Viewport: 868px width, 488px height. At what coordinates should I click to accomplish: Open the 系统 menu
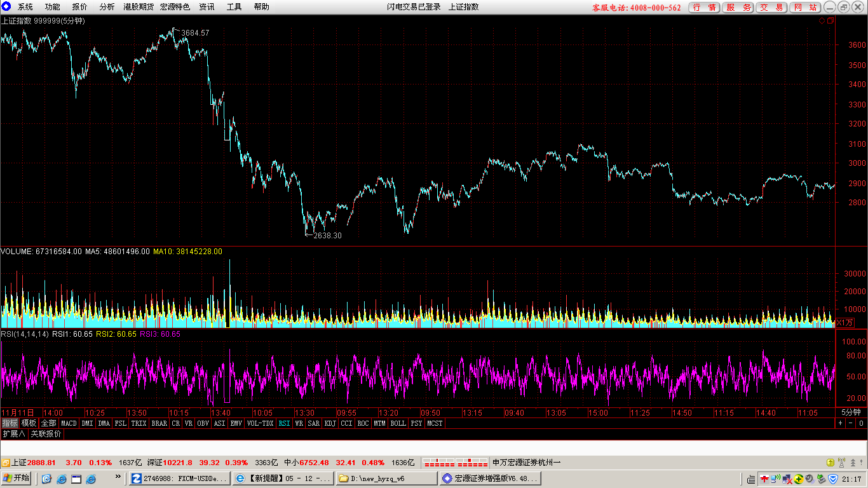click(25, 7)
